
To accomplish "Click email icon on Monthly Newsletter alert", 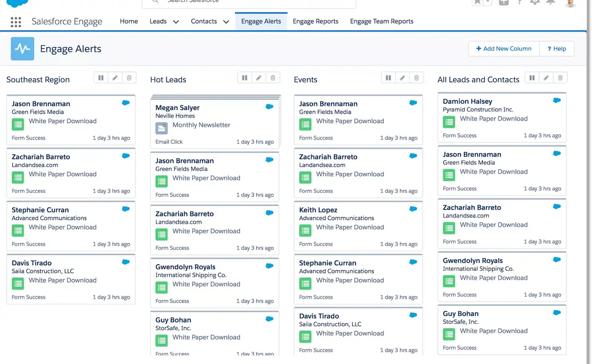I will (x=162, y=128).
